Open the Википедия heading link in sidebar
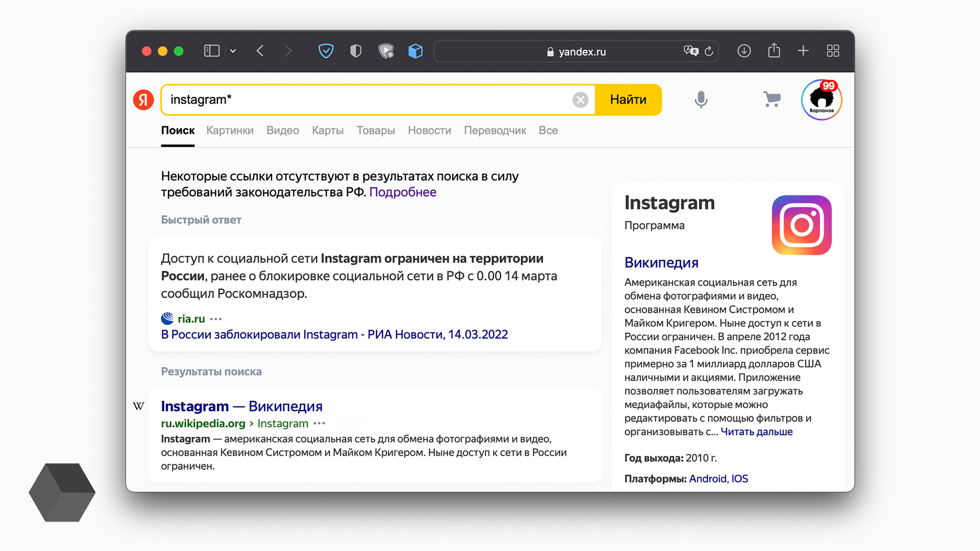Viewport: 980px width, 551px height. 661,263
